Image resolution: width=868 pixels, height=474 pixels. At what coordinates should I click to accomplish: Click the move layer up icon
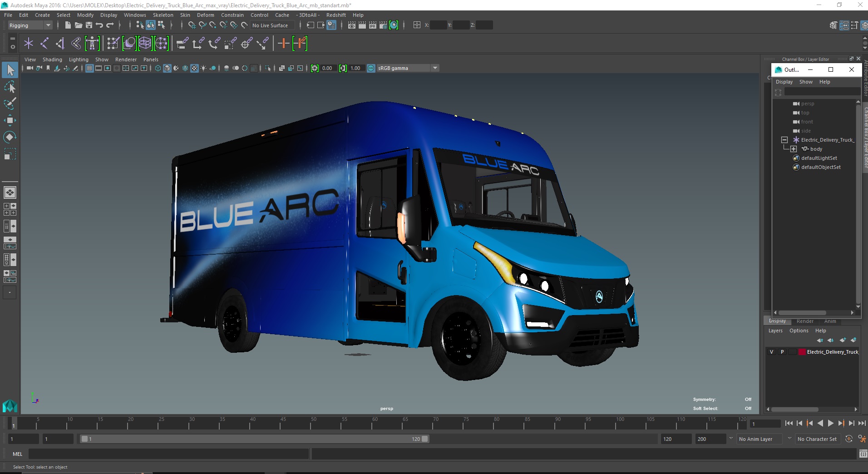[820, 340]
